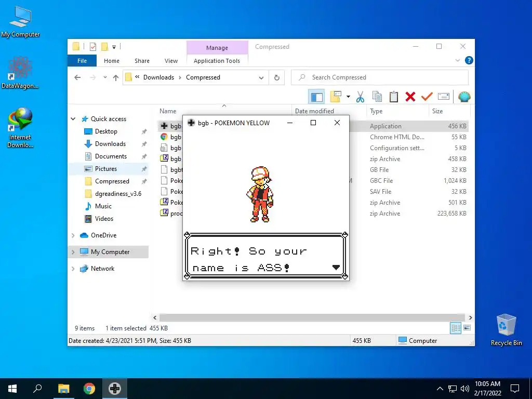Open the address bar history dropdown
532x399 pixels.
pos(261,78)
